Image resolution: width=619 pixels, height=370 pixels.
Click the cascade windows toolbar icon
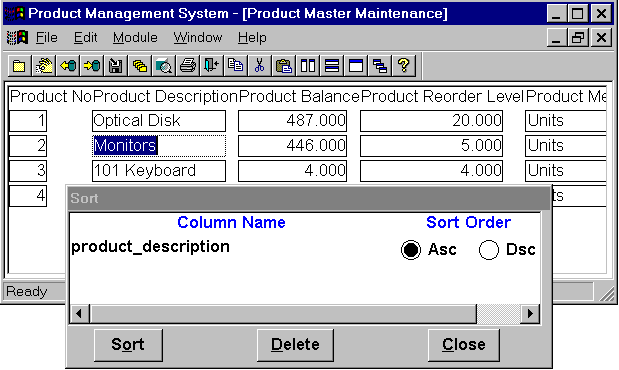380,66
